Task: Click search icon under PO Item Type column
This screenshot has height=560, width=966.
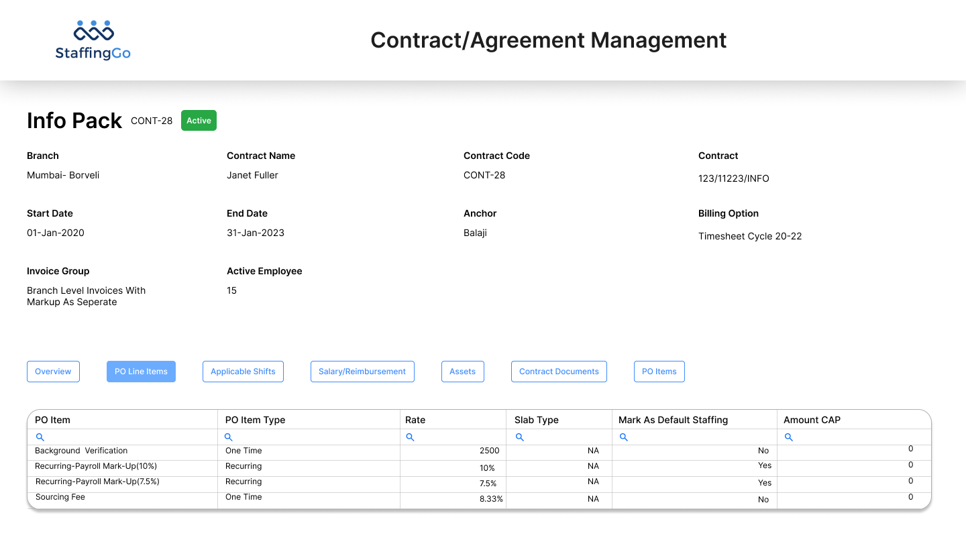Action: 229,437
